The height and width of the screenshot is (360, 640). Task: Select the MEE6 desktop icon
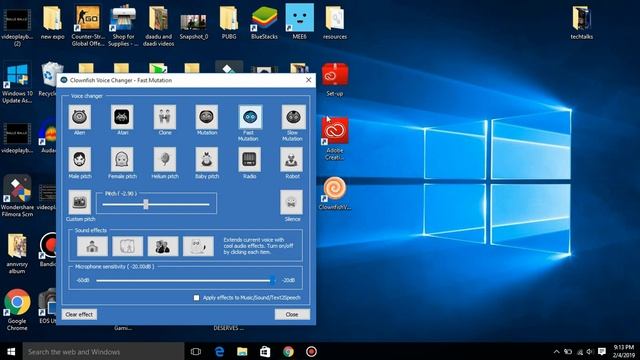point(300,22)
